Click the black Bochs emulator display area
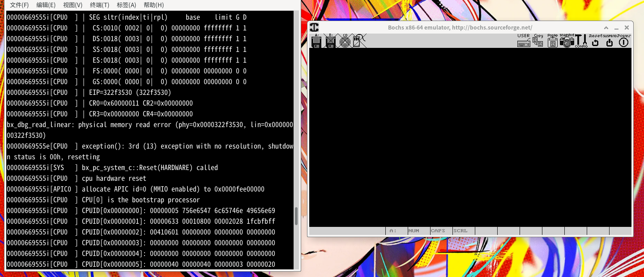644x277 pixels. pyautogui.click(x=470, y=137)
